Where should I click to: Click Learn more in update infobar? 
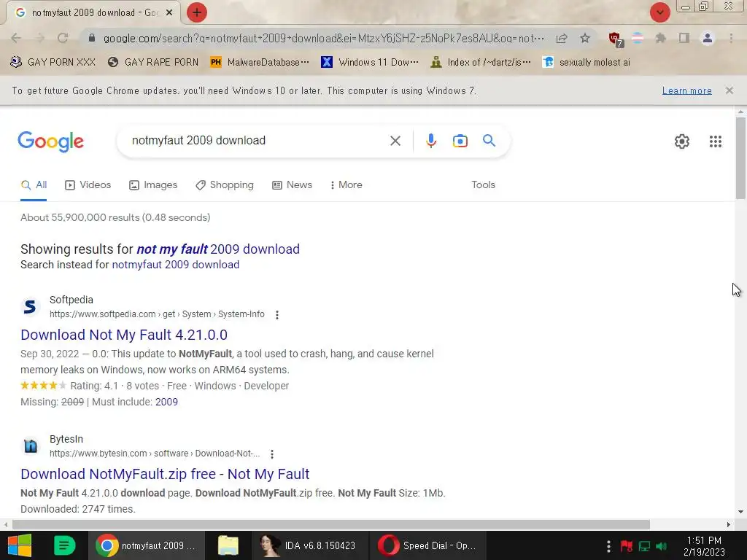(x=687, y=90)
